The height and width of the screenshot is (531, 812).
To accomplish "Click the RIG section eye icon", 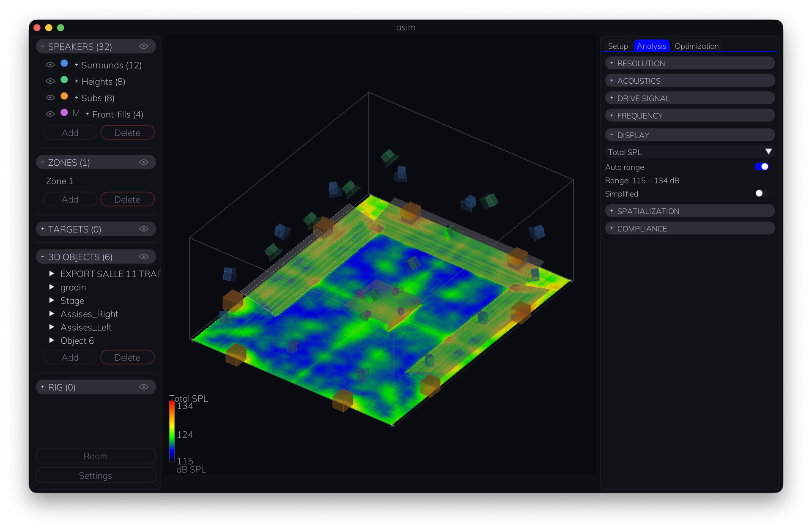I will click(144, 387).
